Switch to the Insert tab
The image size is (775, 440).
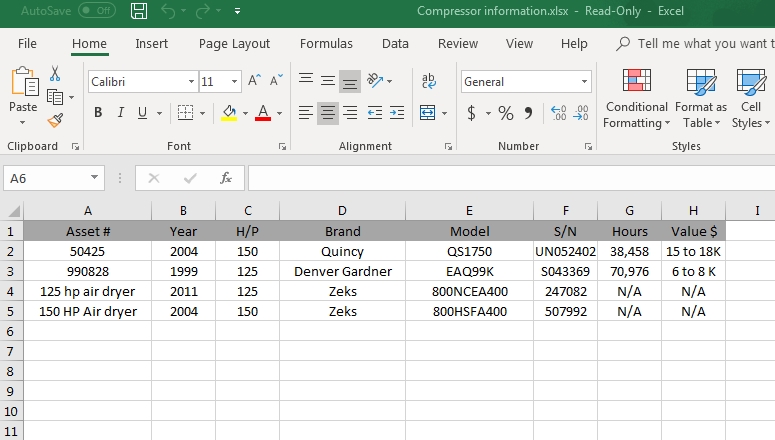pos(152,44)
